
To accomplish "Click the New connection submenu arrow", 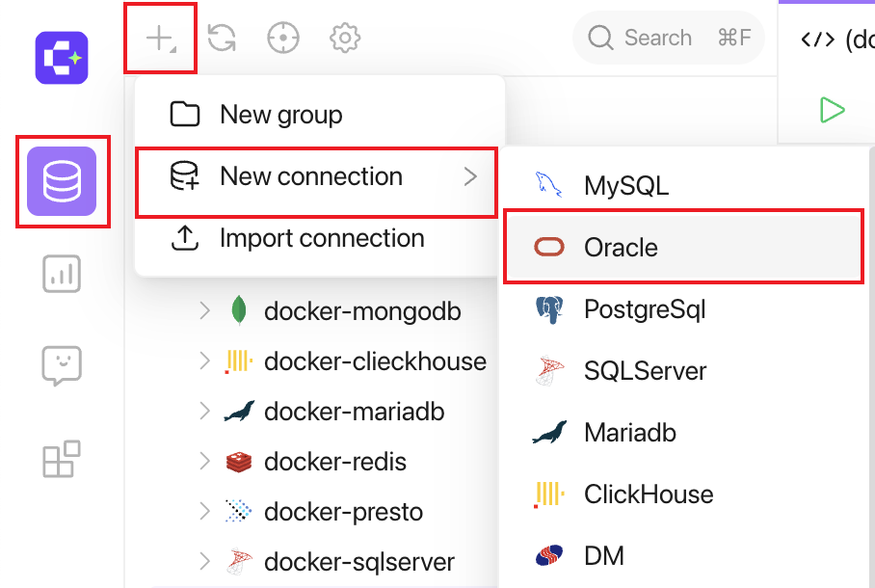I will coord(470,176).
